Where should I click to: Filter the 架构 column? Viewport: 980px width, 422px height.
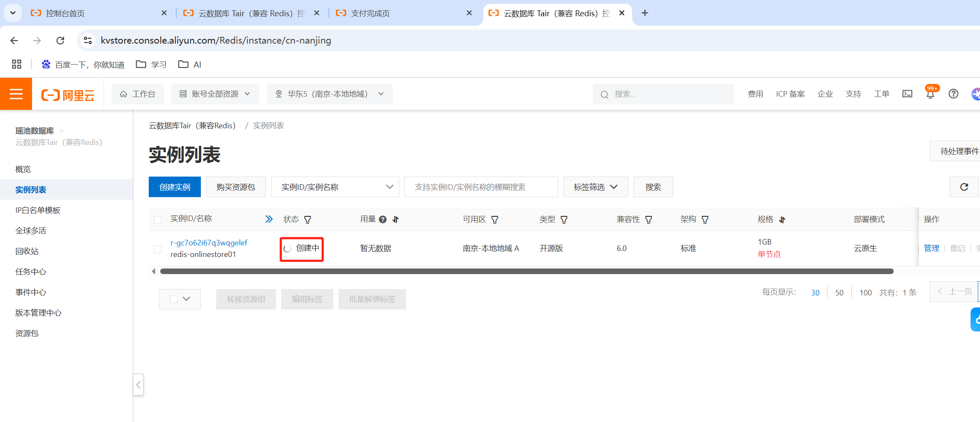(705, 220)
